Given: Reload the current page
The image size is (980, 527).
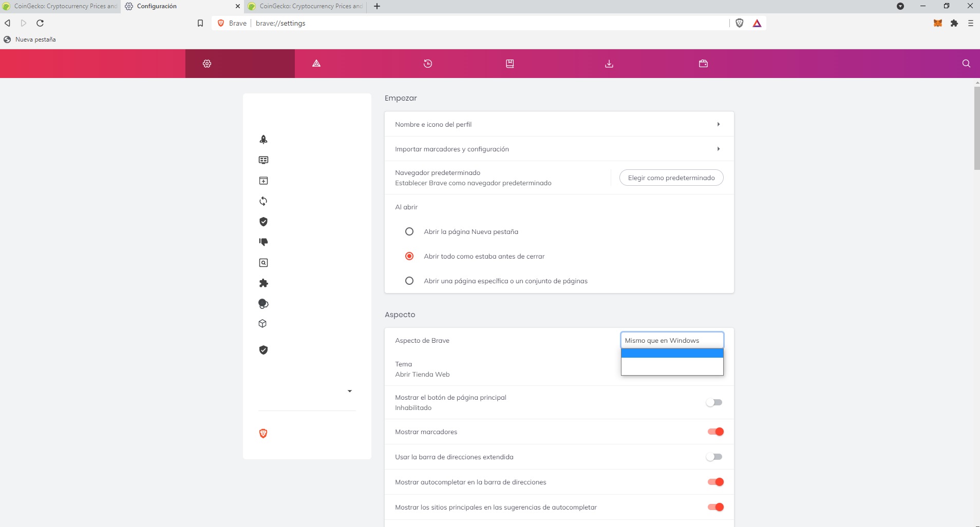Looking at the screenshot, I should pyautogui.click(x=40, y=23).
